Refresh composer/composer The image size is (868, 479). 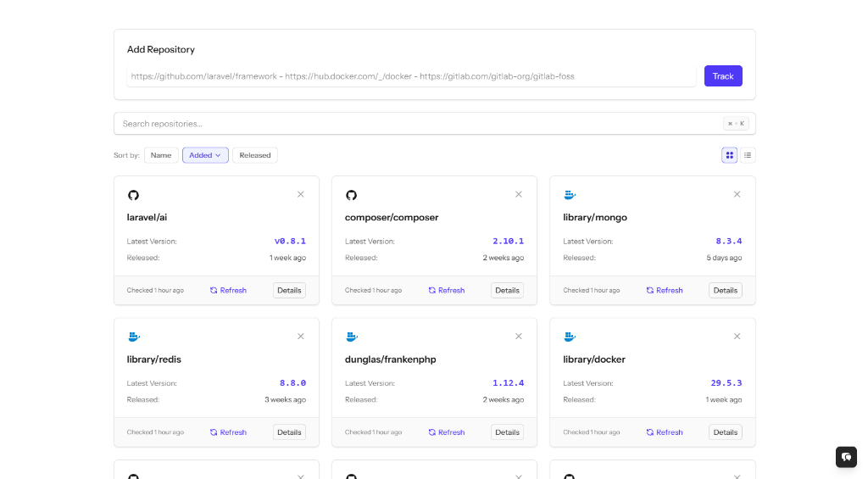[446, 290]
